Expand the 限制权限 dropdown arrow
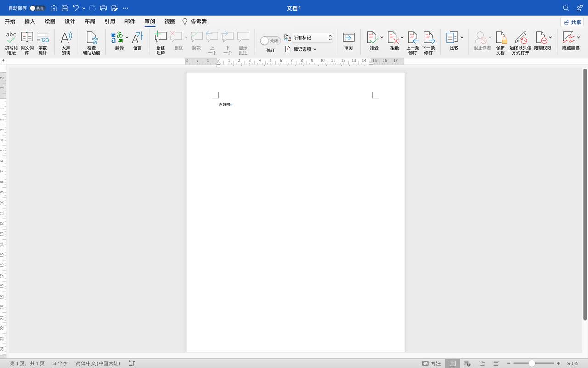Screen dimensions: 588x368 550,38
